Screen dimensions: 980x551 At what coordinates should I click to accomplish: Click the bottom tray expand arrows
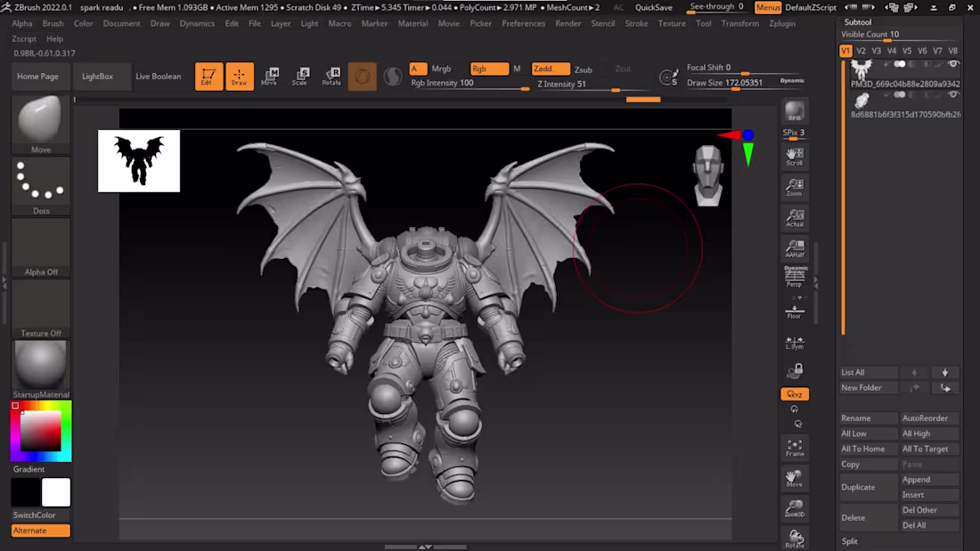coord(425,547)
